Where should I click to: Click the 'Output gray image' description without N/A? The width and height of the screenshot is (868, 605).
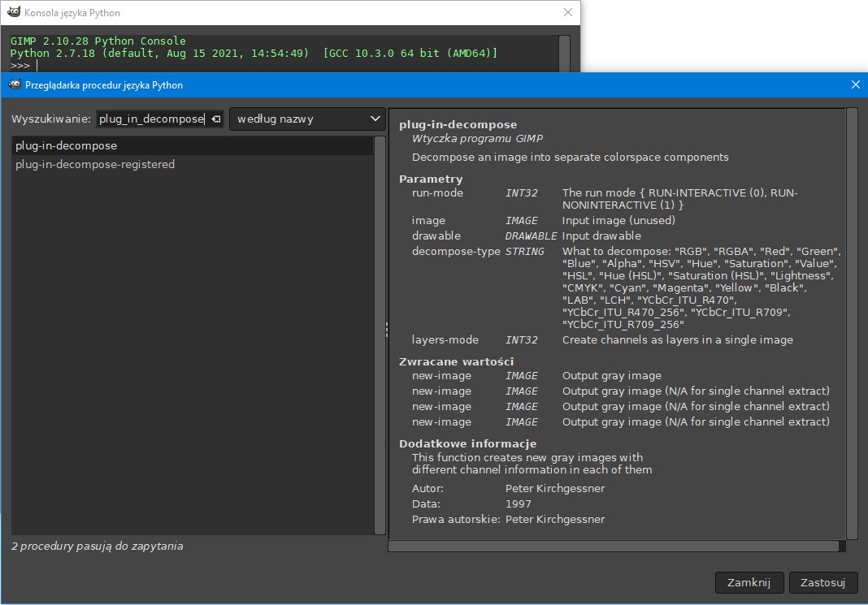[612, 375]
